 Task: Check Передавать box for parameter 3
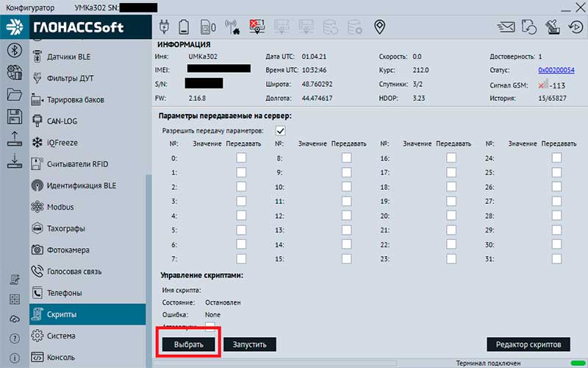tap(241, 201)
